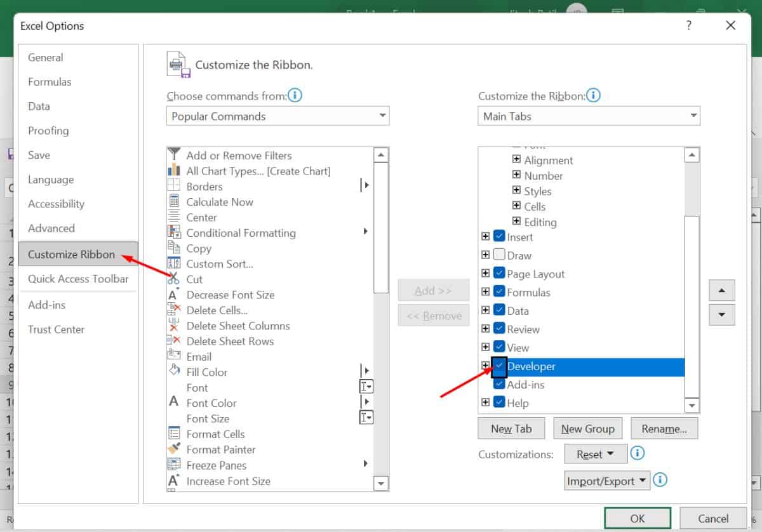Select the Freeze Panes icon

pos(174,465)
